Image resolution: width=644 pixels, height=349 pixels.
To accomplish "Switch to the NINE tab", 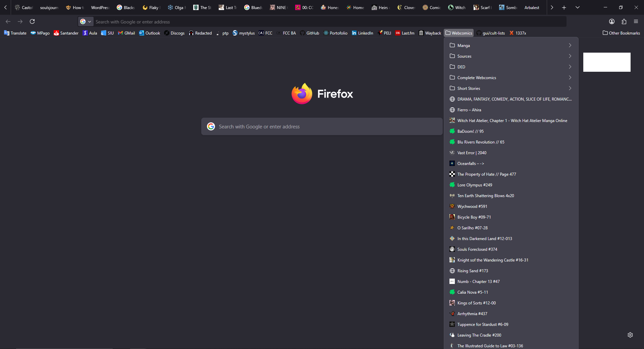I will (x=279, y=7).
